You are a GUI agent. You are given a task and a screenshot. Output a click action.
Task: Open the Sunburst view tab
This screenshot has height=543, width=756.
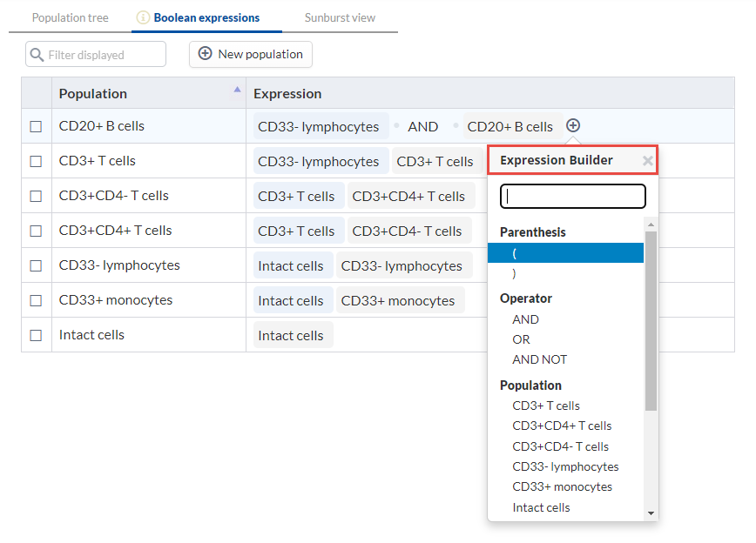coord(340,17)
